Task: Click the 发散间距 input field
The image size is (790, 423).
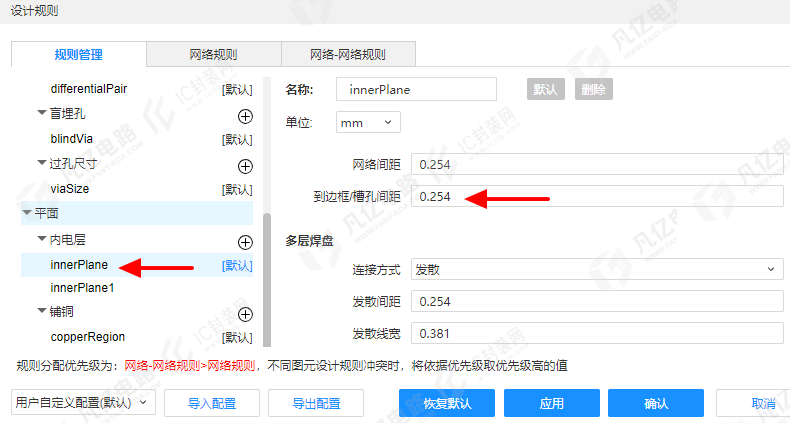Action: click(597, 301)
